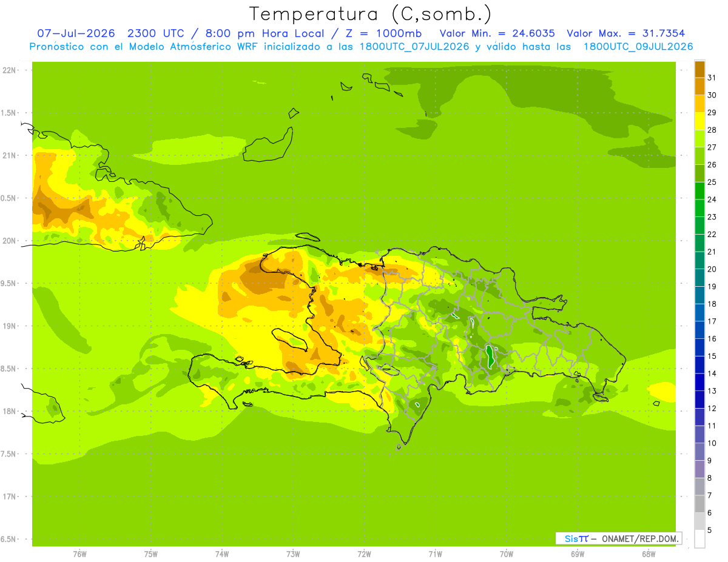Viewport: 728px width, 562px height.
Task: Click the "21N" latitude axis label
Action: (10, 155)
